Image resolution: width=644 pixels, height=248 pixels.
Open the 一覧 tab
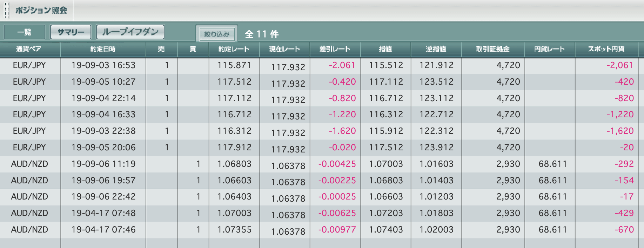[x=25, y=32]
